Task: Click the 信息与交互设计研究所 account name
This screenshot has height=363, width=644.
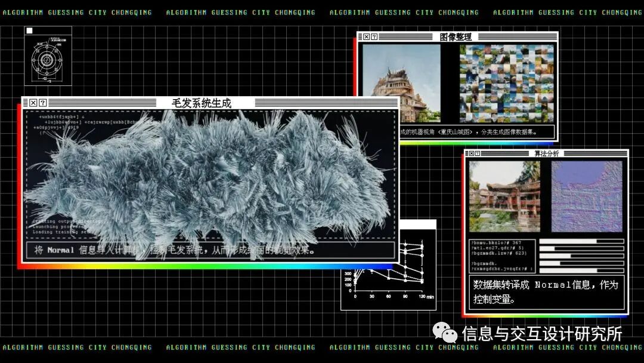Action: click(542, 333)
